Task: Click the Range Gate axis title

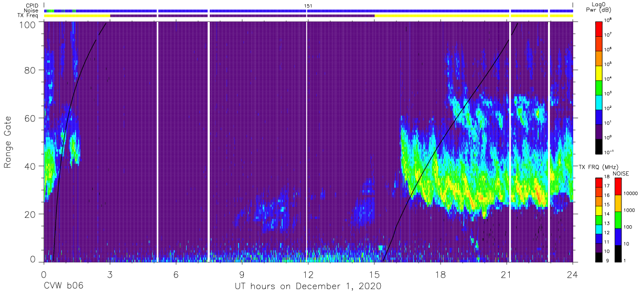Action: pos(8,142)
